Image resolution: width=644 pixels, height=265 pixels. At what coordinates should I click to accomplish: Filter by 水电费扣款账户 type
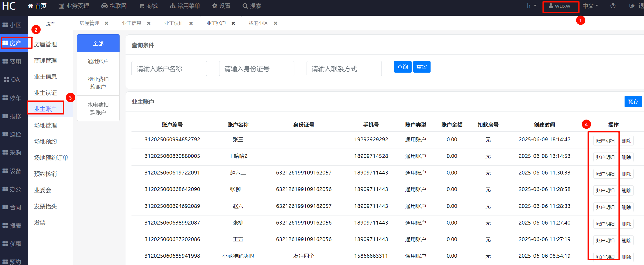(98, 108)
